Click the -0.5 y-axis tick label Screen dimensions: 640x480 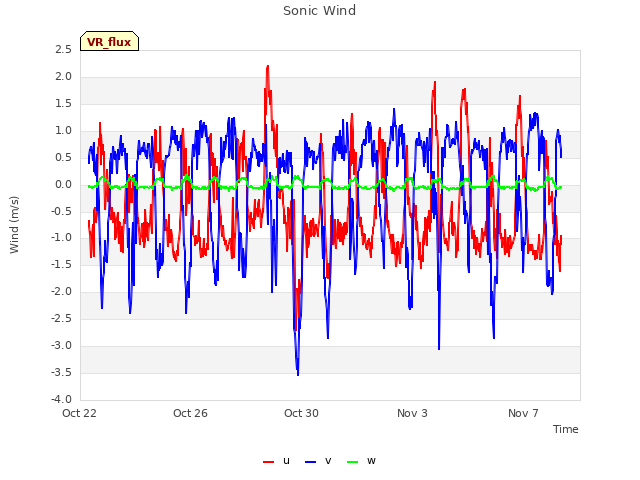click(x=62, y=211)
